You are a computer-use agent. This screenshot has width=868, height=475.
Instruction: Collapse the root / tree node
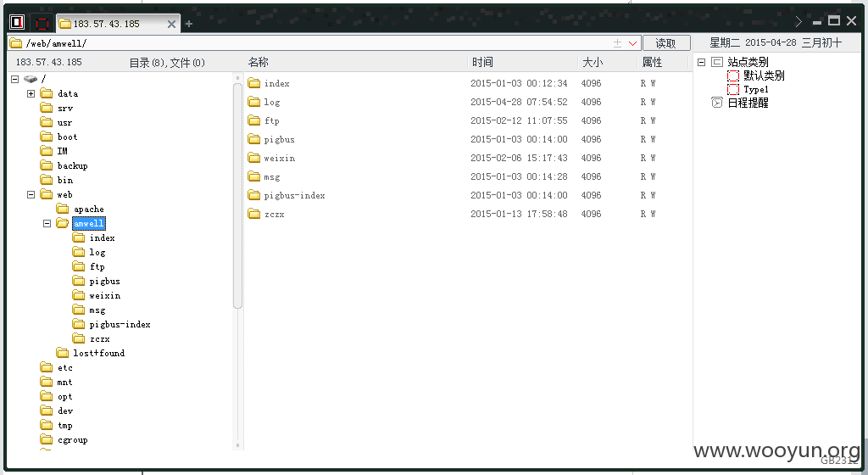pos(15,79)
